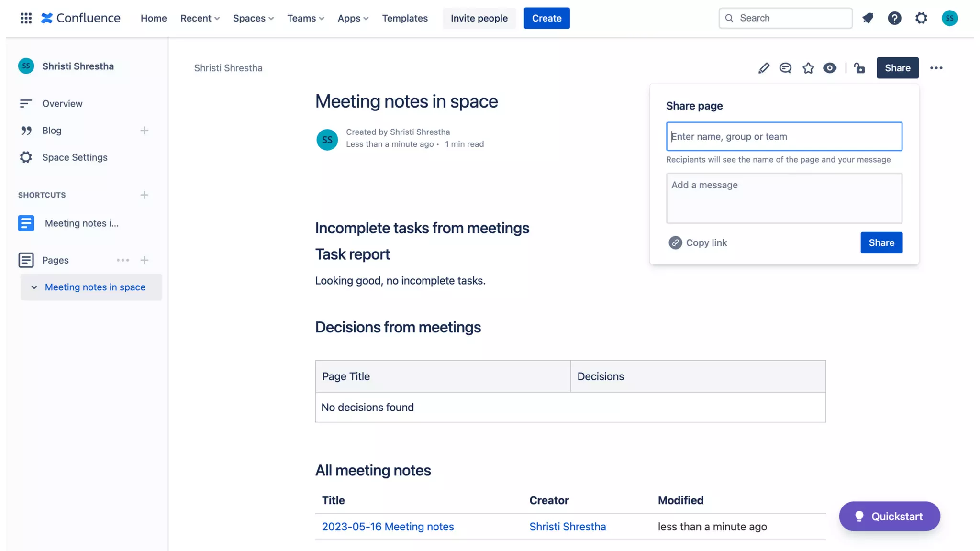
Task: Star this page as favorite
Action: tap(808, 68)
